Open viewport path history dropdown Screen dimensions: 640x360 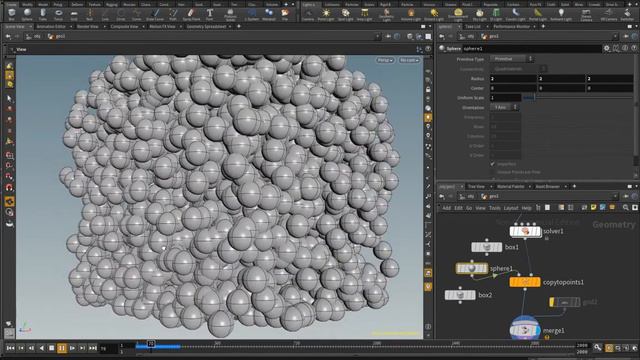click(x=377, y=36)
